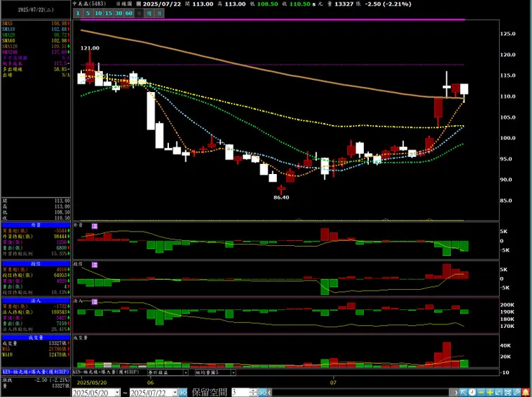Click the SMA60 legend row
The height and width of the screenshot is (397, 532).
coord(36,41)
